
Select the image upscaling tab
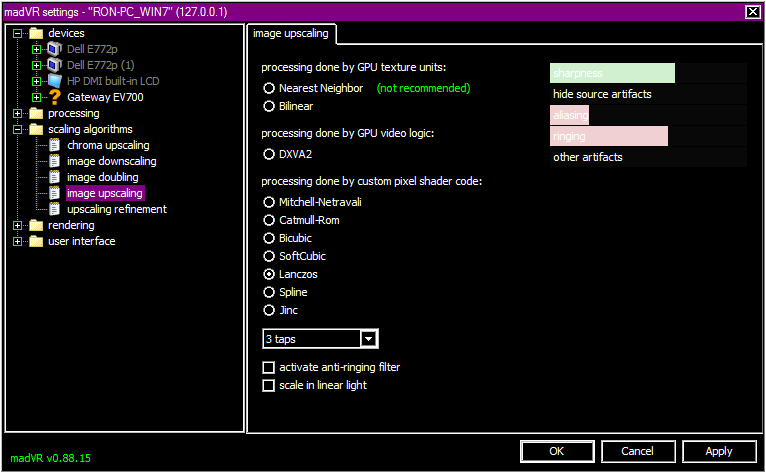(292, 33)
